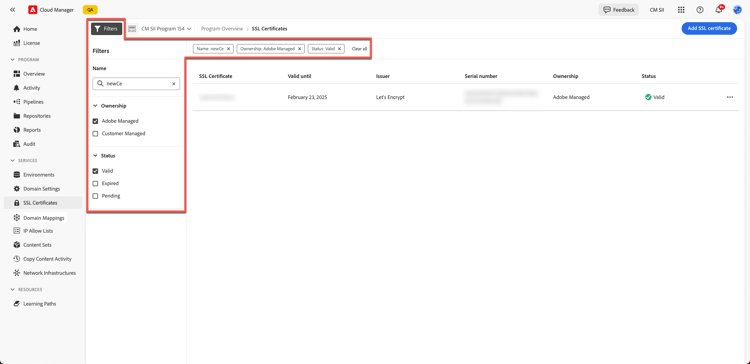Collapse the Status filter section
The width and height of the screenshot is (750, 364).
[x=95, y=156]
